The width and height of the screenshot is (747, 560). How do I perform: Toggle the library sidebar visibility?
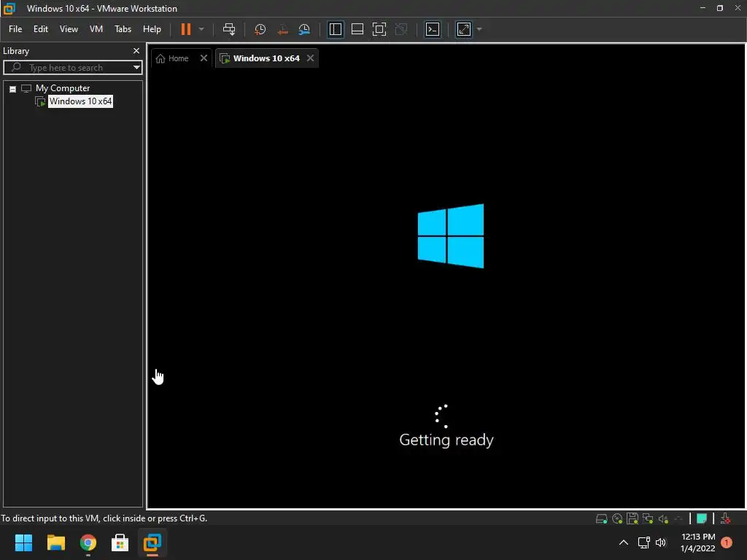coord(336,29)
